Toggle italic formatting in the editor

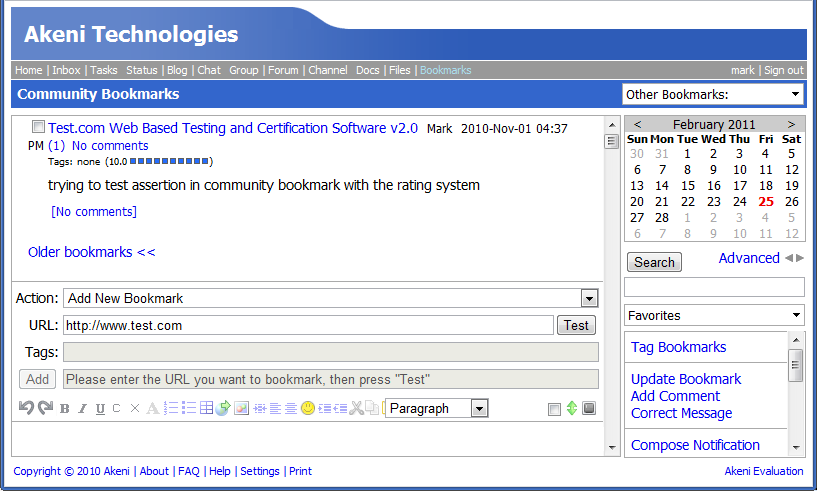(x=83, y=408)
